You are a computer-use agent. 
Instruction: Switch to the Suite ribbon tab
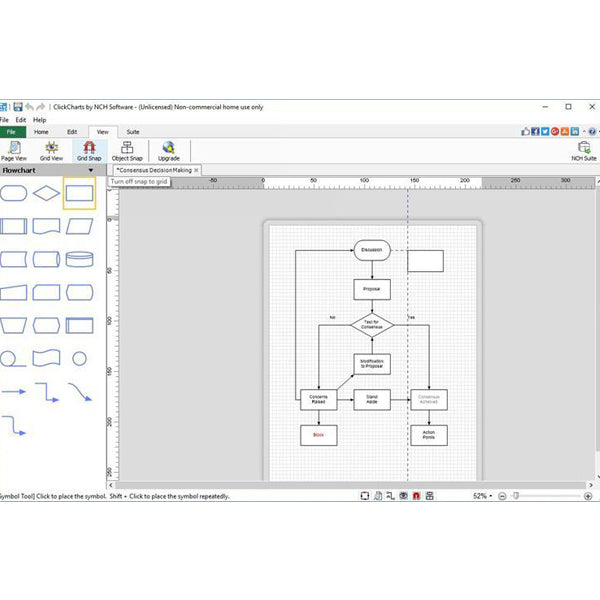(x=133, y=132)
